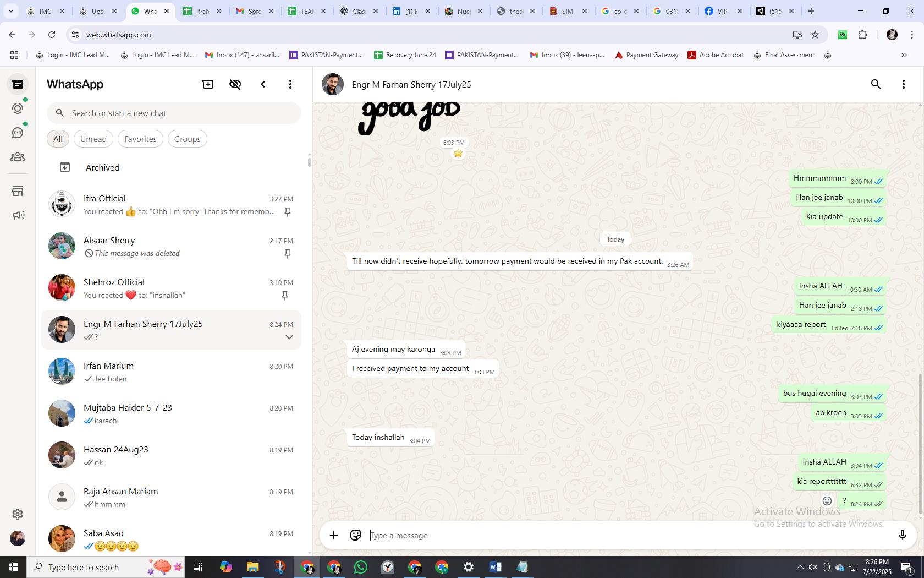Search within the conversation magnifier icon
The image size is (924, 578).
[876, 84]
